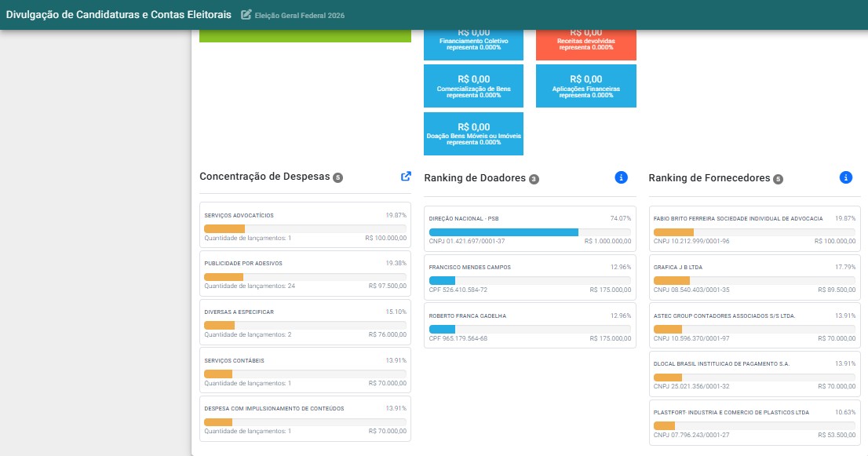Click the Serviços Advocatícios progress bar

[305, 228]
